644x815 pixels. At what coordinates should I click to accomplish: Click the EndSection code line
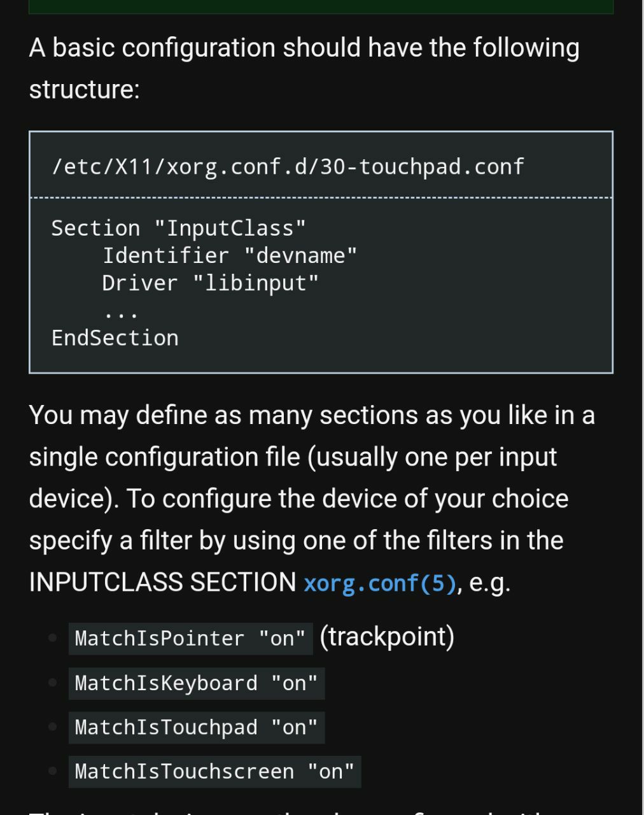tap(115, 337)
